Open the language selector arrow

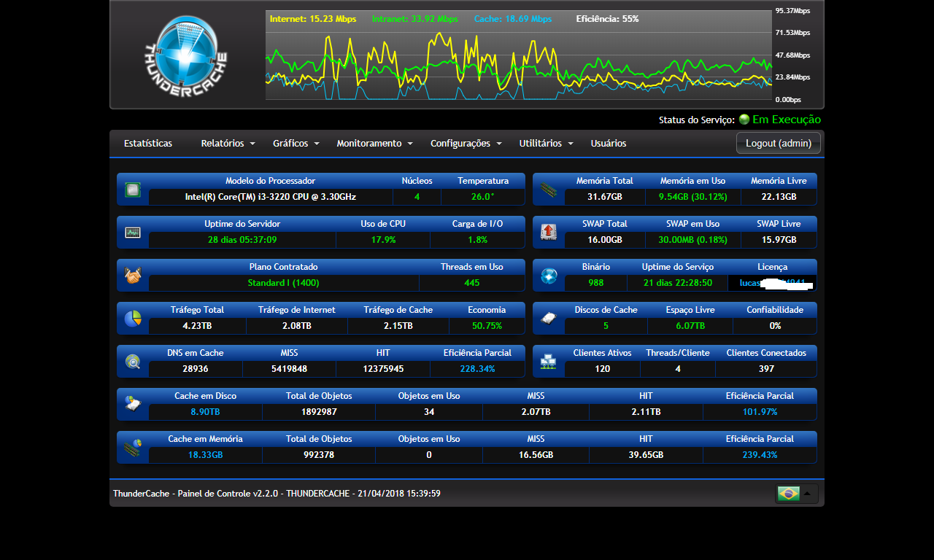(808, 494)
